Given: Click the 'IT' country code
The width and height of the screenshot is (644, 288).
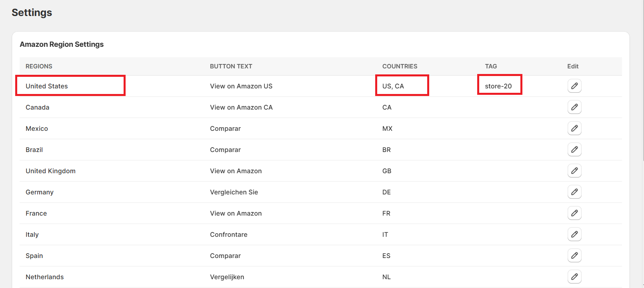Looking at the screenshot, I should [385, 234].
